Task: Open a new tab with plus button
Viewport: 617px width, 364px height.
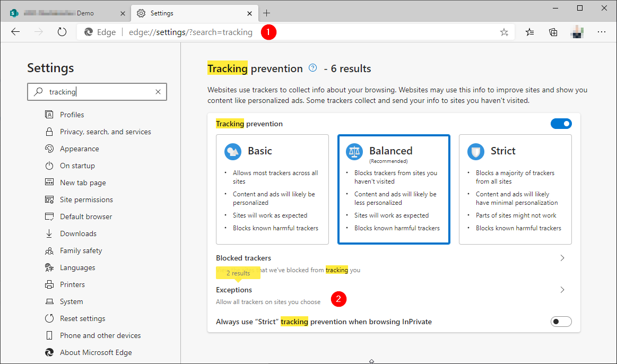Action: (266, 13)
